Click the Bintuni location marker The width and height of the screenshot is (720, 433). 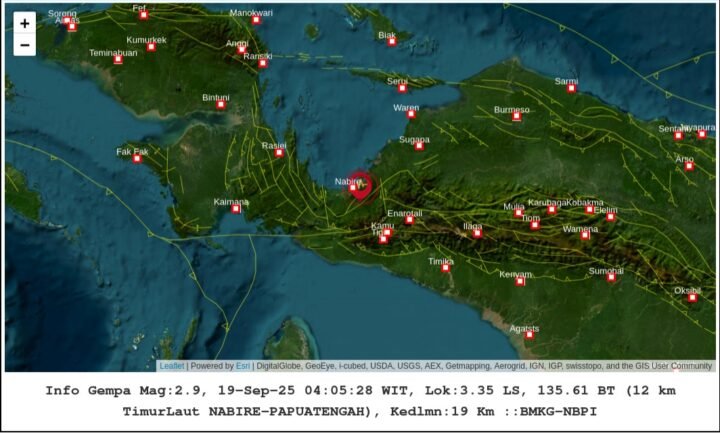click(x=221, y=104)
